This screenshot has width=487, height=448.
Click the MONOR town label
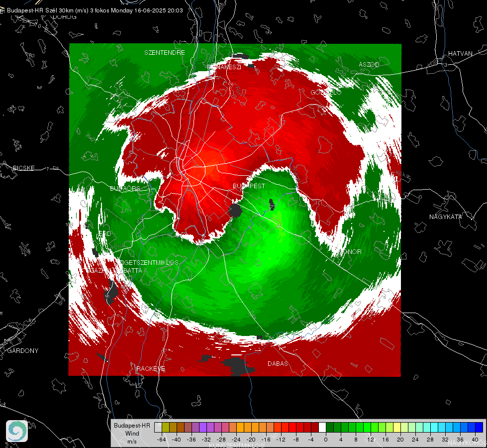350,251
